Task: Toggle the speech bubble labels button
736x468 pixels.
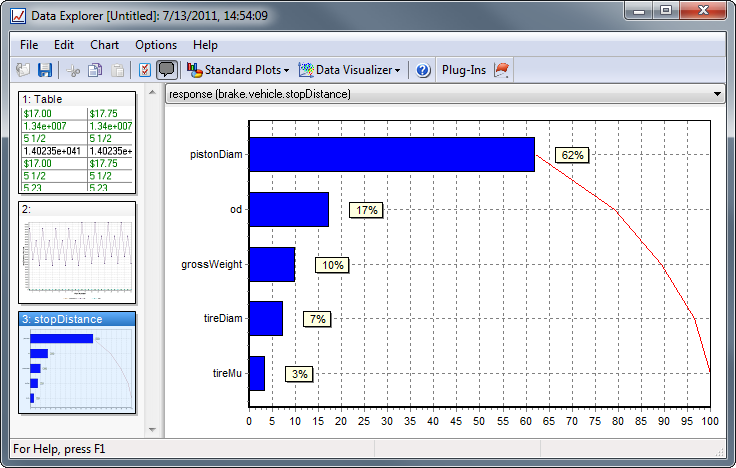Action: pyautogui.click(x=167, y=70)
